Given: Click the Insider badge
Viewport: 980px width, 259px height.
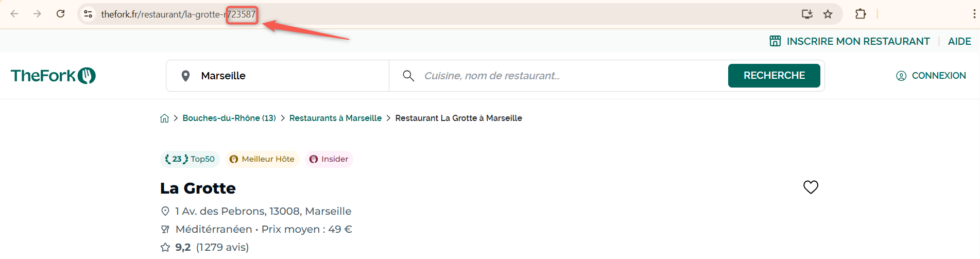Looking at the screenshot, I should (x=329, y=159).
